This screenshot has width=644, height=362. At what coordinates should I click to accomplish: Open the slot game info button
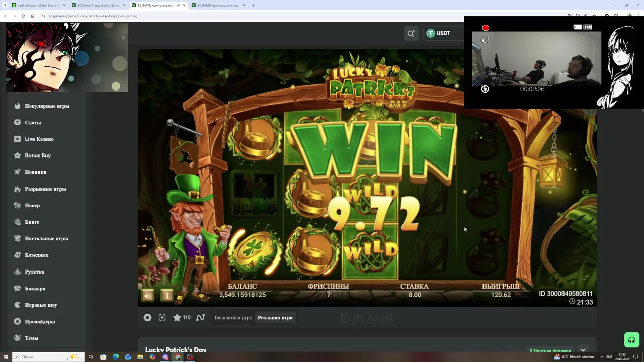[x=167, y=295]
